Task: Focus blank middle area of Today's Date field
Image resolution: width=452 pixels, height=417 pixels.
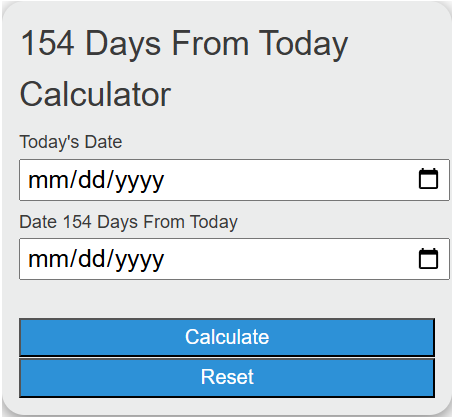Action: (x=290, y=180)
